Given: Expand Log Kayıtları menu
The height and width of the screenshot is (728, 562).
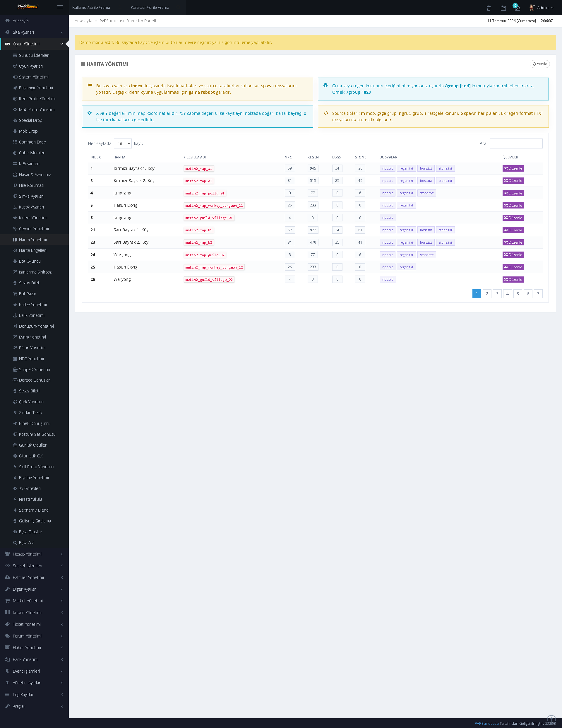Looking at the screenshot, I should (x=34, y=695).
